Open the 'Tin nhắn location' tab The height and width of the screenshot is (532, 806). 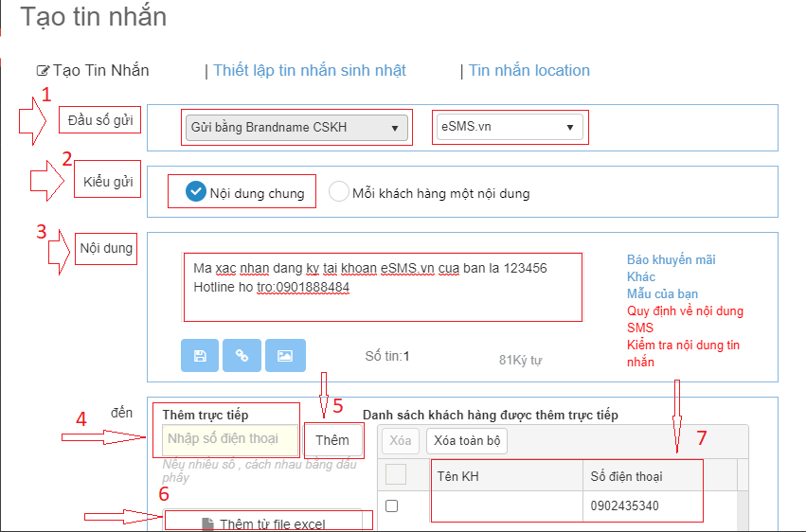click(x=528, y=70)
